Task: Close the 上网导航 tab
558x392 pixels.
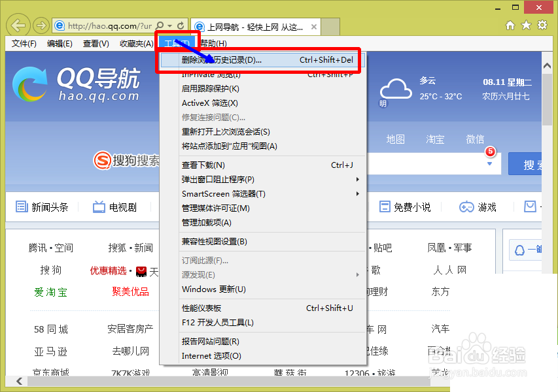Action: point(314,27)
